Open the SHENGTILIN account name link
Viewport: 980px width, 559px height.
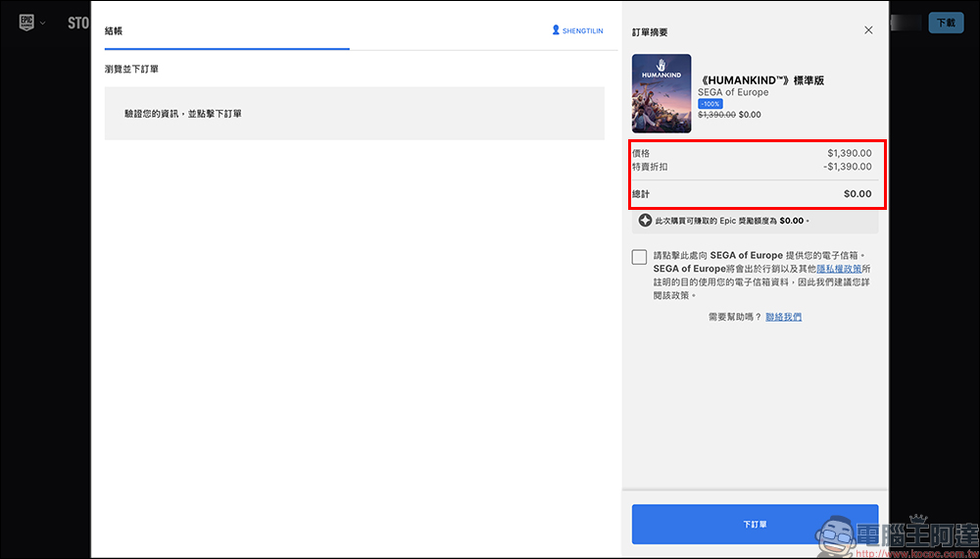click(582, 30)
